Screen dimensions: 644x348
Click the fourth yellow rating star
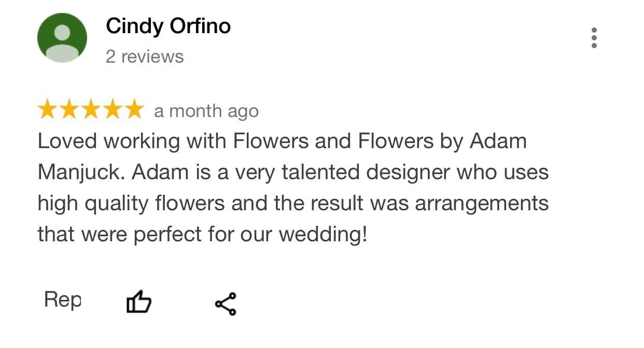[113, 110]
